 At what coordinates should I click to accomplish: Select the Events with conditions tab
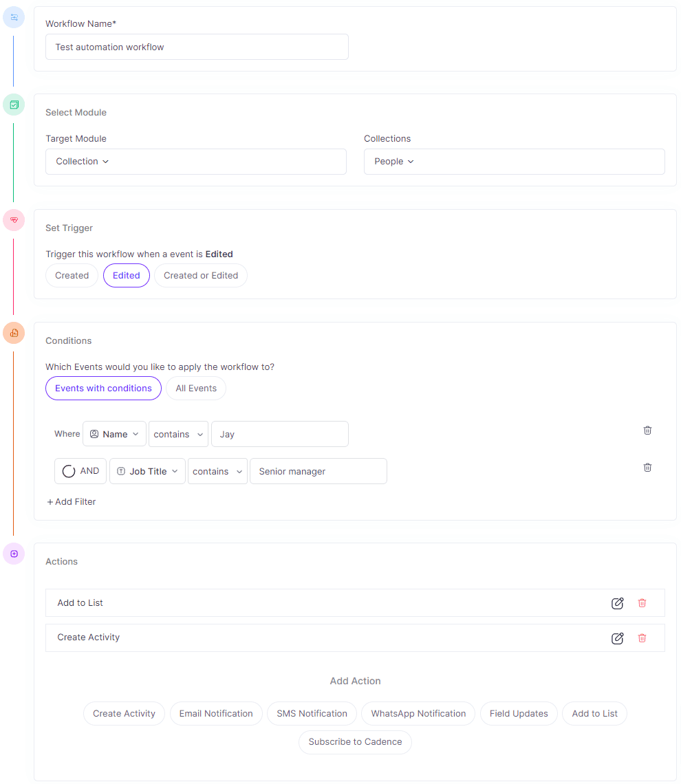(x=103, y=388)
